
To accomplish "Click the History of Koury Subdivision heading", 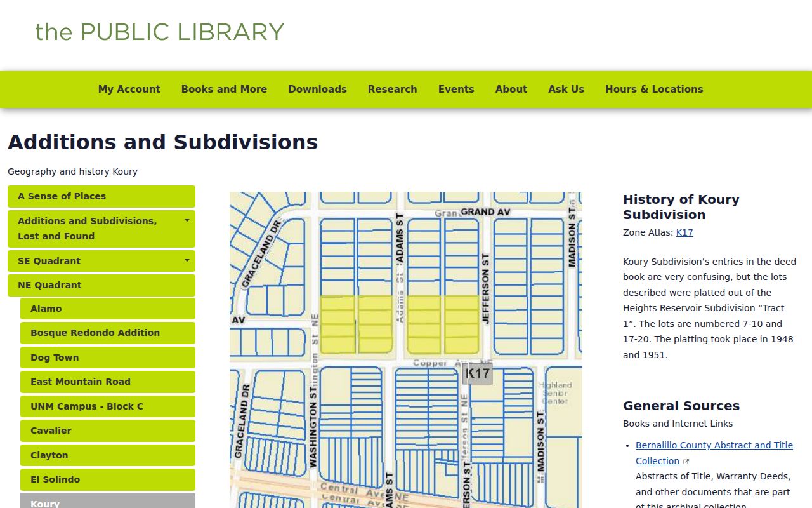I will pos(681,207).
